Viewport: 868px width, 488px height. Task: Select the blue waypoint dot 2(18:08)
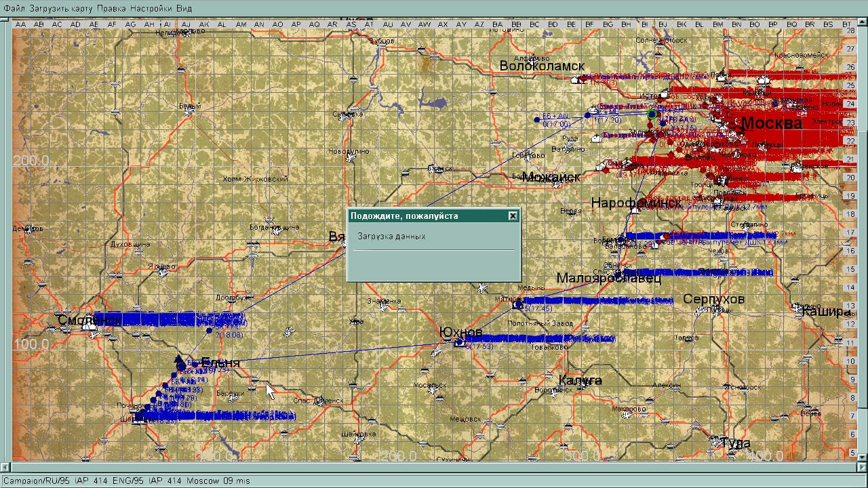(210, 331)
